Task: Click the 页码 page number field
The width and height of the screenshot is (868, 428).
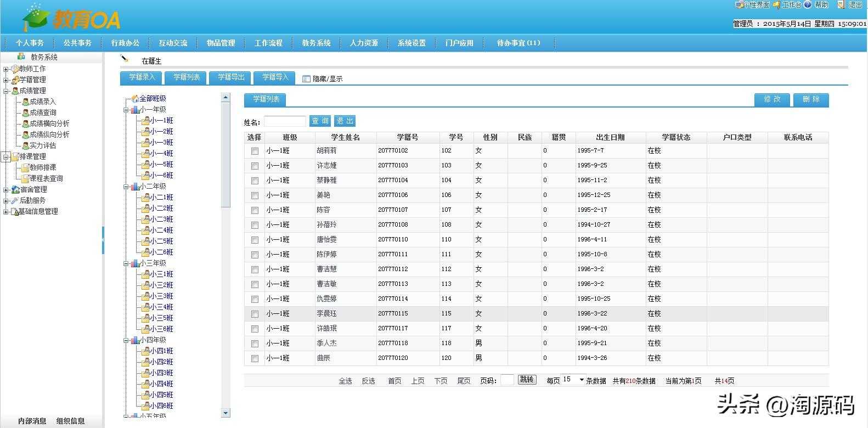Action: click(x=508, y=380)
